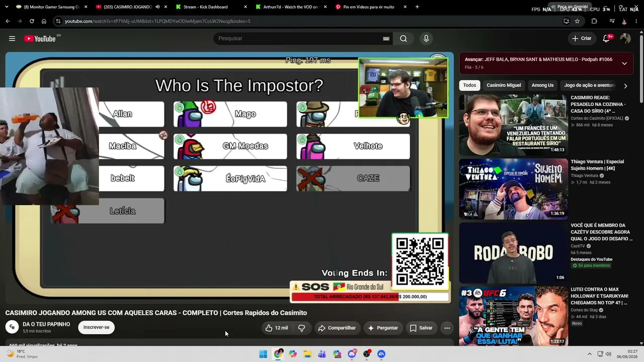This screenshot has height=362, width=644.
Task: Mute the CASIMIRO JOGANDO tab audio
Action: 157,7
